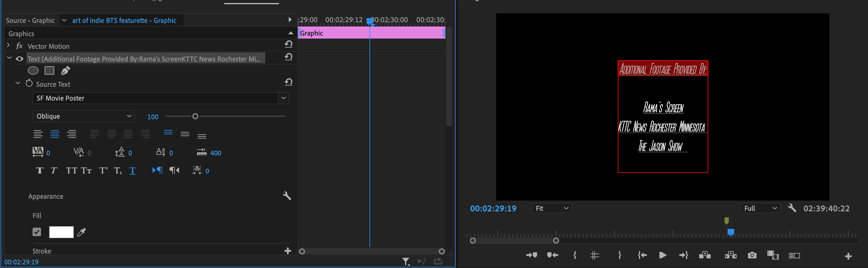Toggle Source Text animation stopwatch
Image resolution: width=868 pixels, height=268 pixels.
(x=29, y=83)
